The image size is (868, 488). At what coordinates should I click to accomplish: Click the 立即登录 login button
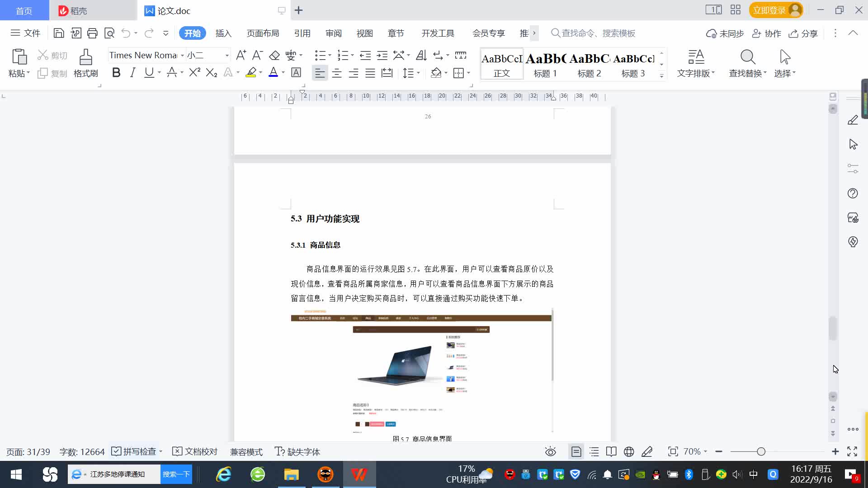(x=769, y=10)
